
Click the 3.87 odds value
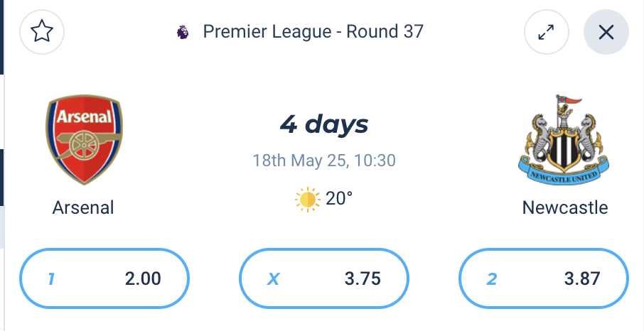point(582,279)
